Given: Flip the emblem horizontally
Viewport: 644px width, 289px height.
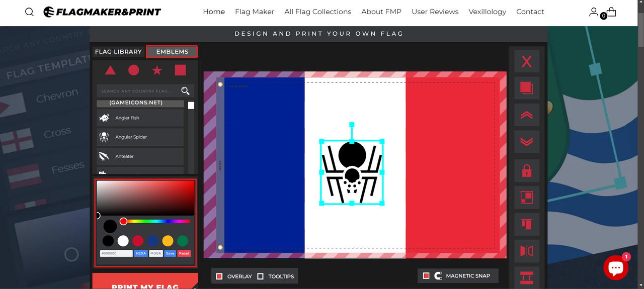Looking at the screenshot, I should tap(527, 251).
